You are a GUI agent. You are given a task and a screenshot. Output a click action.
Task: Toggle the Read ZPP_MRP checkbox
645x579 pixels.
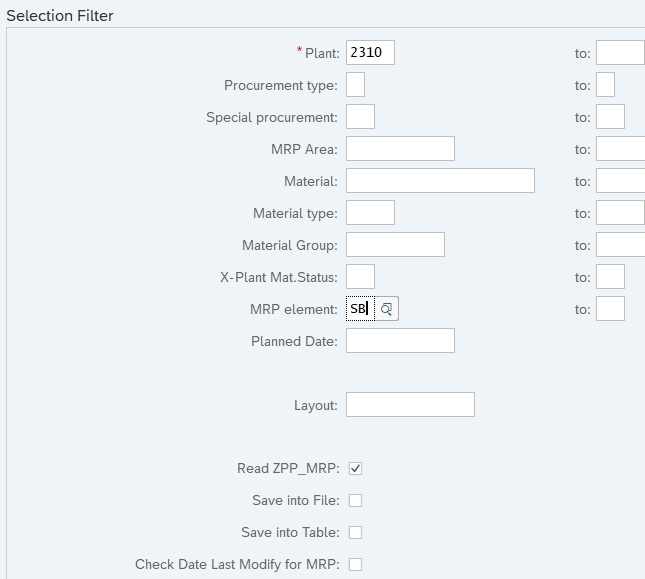[355, 468]
